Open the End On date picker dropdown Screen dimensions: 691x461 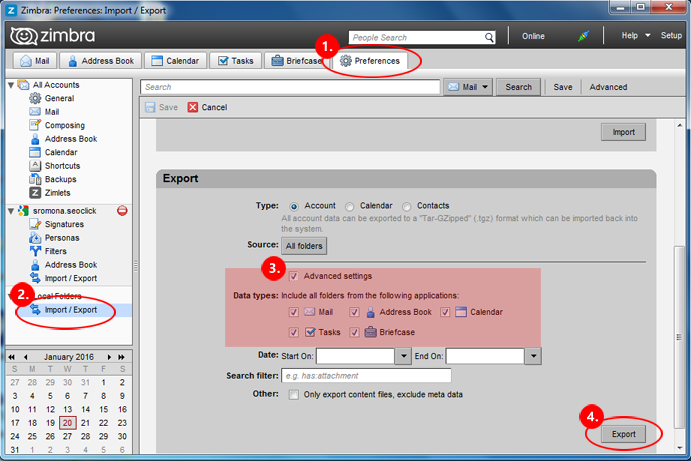coord(533,356)
